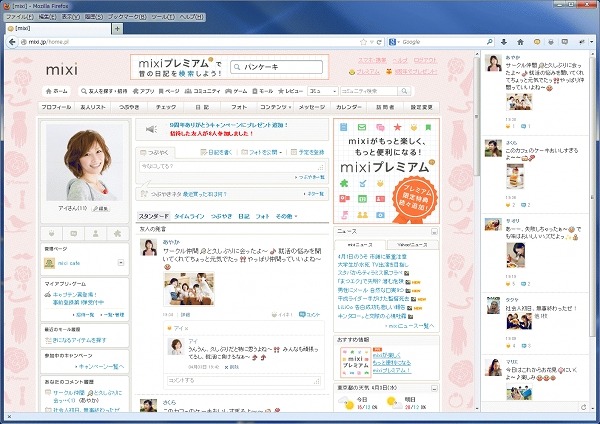Open the Google search engine selector dropdown

(x=394, y=42)
